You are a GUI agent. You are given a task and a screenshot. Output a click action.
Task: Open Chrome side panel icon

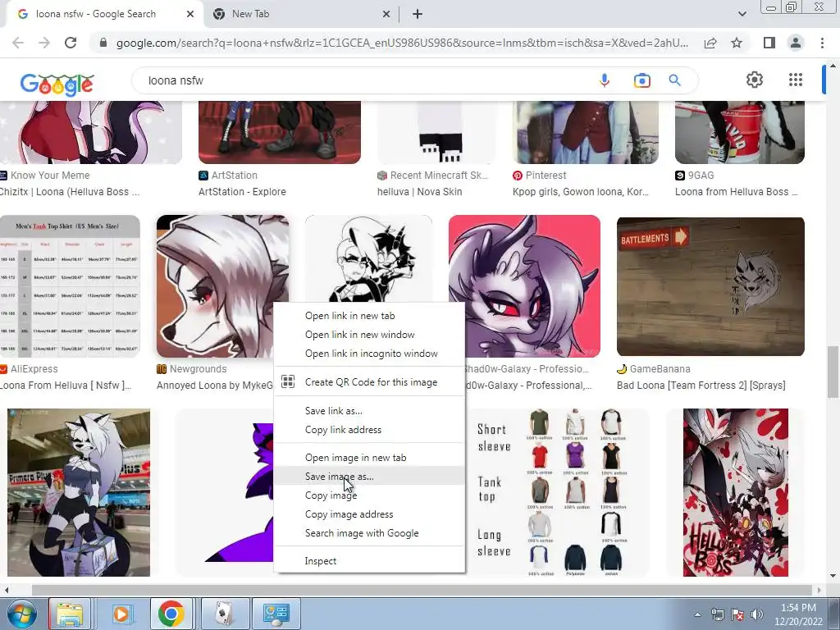click(769, 43)
